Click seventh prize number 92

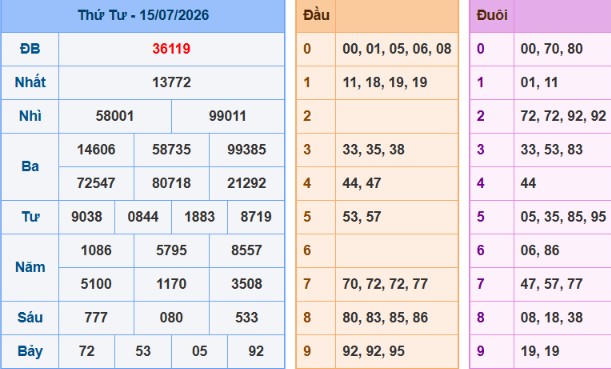[x=256, y=351]
